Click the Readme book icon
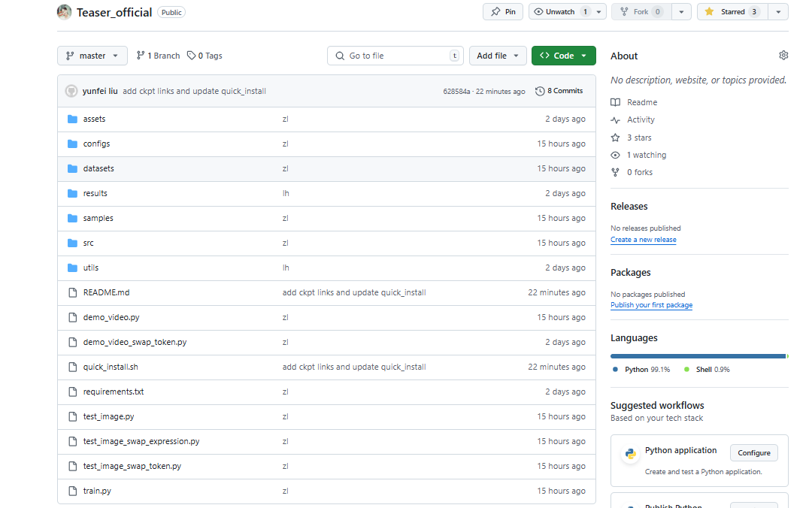812x508 pixels. point(615,102)
